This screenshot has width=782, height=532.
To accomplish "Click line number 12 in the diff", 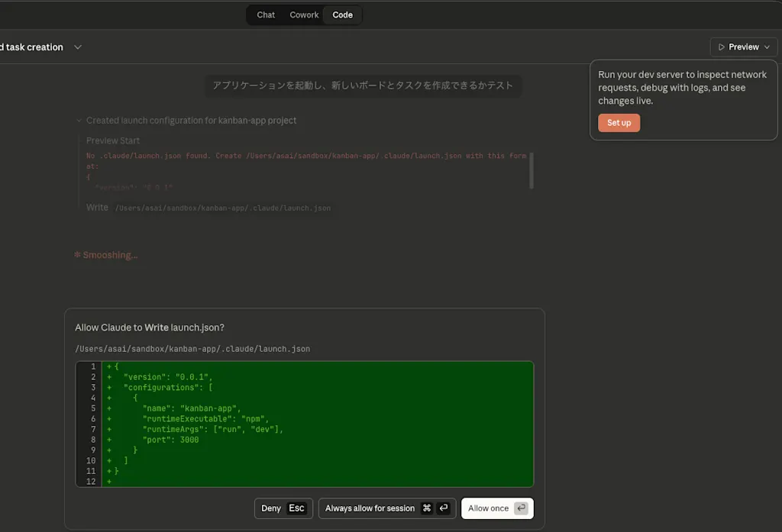I will [x=91, y=482].
